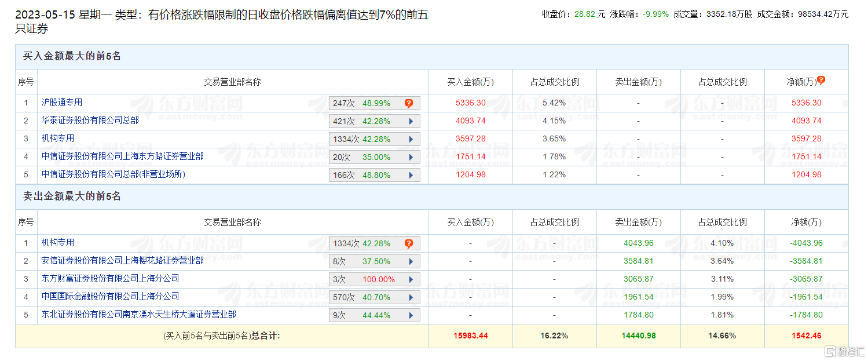Expand arrow for 华泰证券股份有限公司总部 stats
This screenshot has width=868, height=361.
(x=411, y=121)
